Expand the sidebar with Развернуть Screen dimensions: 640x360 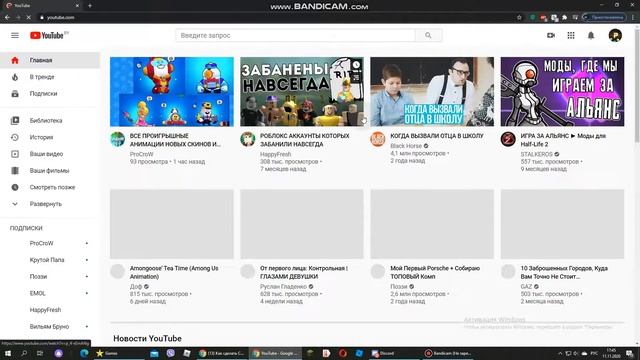50,204
